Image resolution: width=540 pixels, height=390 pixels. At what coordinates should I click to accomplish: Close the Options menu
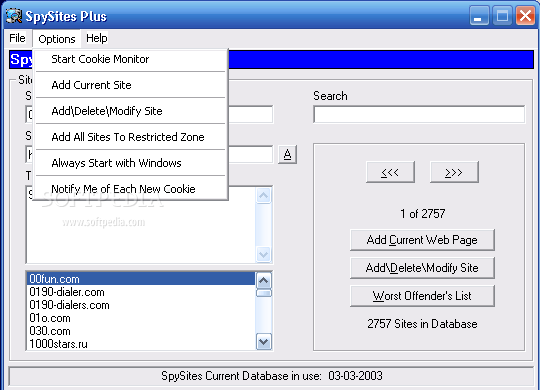(57, 39)
